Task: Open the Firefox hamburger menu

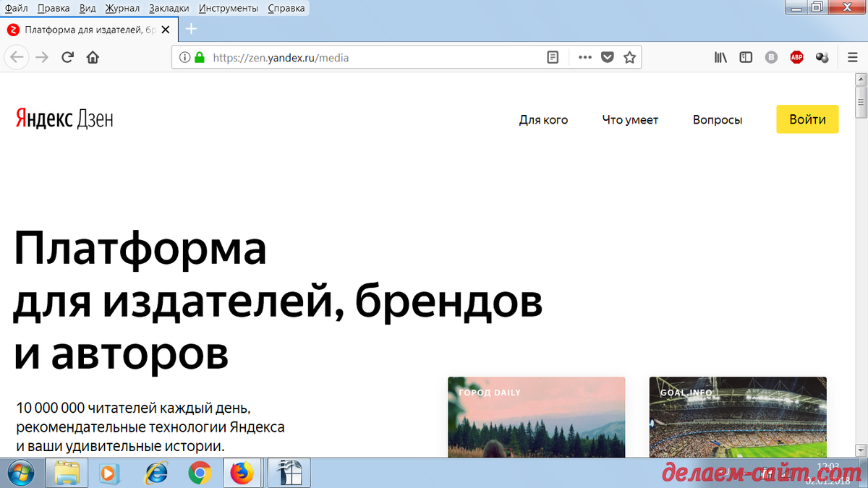Action: coord(853,58)
